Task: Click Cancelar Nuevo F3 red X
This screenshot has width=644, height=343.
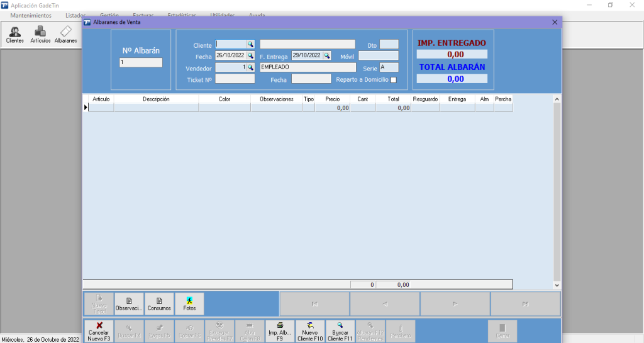Action: 99,331
